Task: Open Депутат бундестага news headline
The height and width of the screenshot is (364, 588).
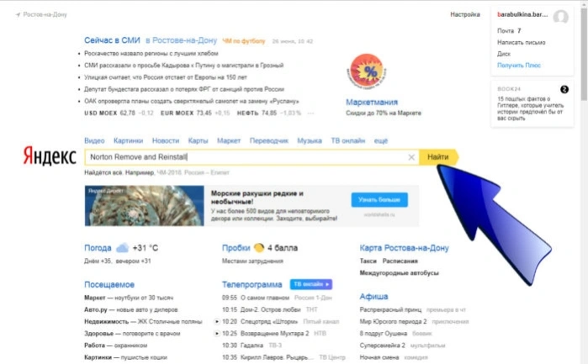Action: pyautogui.click(x=184, y=89)
